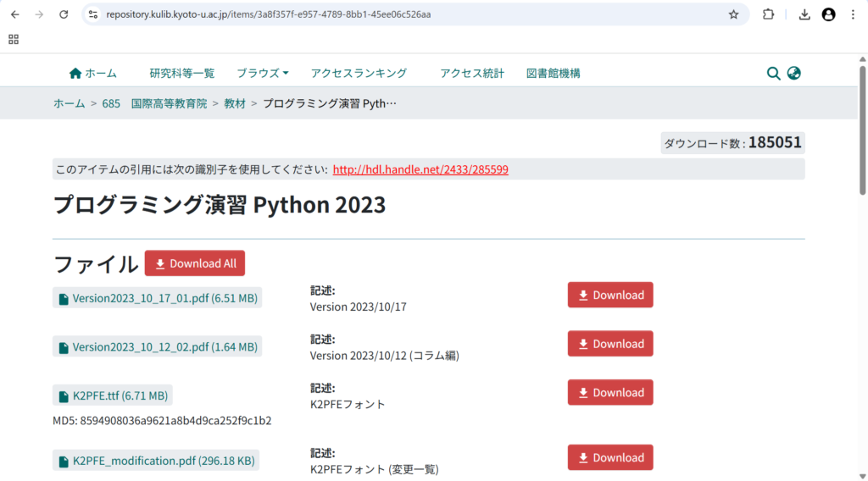Open the アクセス統計 menu item
868x481 pixels.
pos(472,73)
